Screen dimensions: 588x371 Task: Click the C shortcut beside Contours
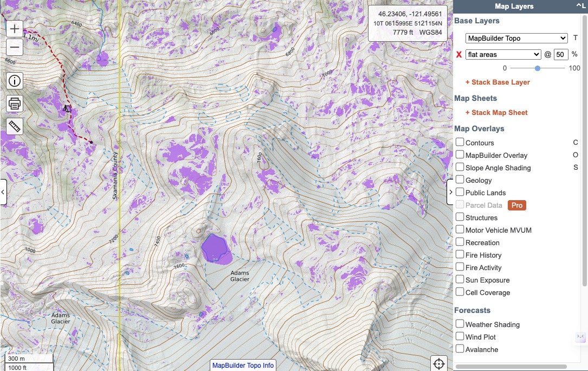(575, 142)
